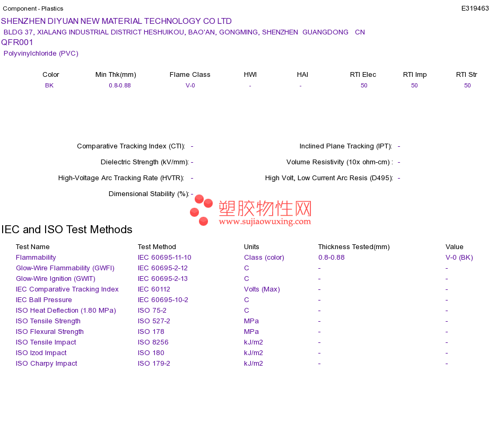Click the ISO 8256 test method
The width and height of the screenshot is (504, 424).
point(153,342)
